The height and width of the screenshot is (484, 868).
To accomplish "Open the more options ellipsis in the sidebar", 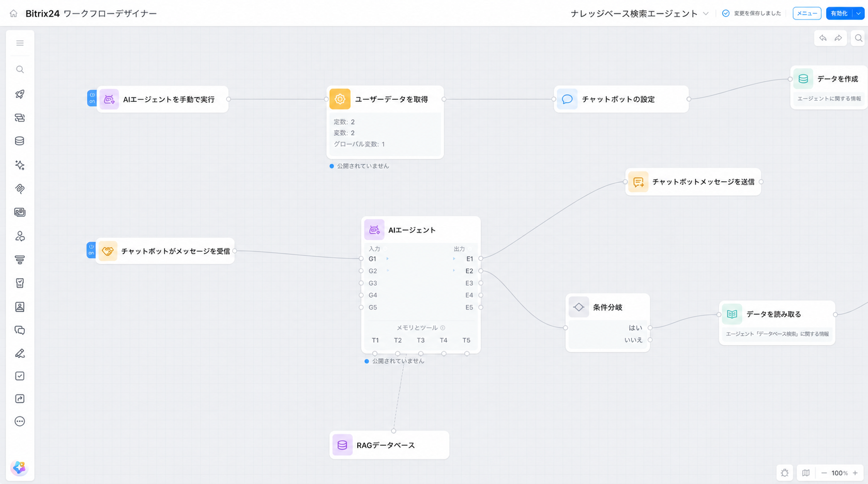I will 20,421.
